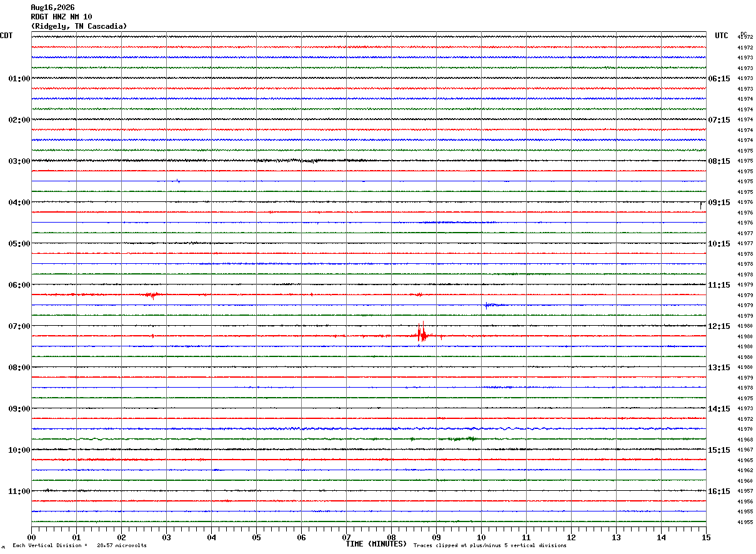Select the 08:00 CDT time label
Screen dimensions: 756x554
[x=19, y=368]
